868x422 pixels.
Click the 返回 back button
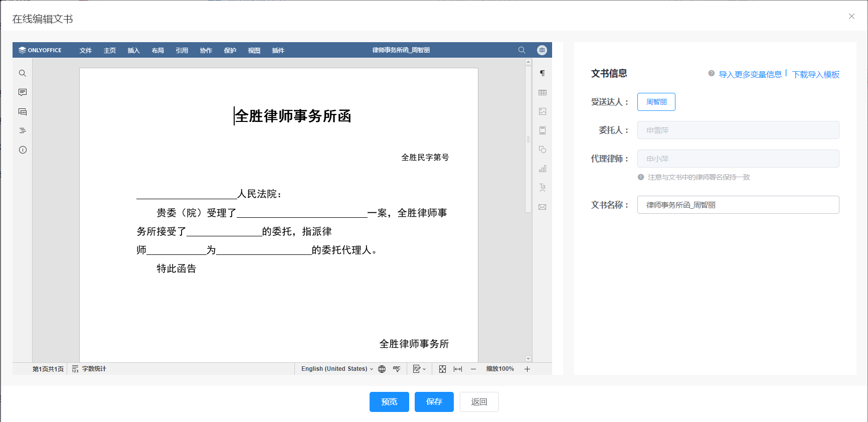click(479, 402)
